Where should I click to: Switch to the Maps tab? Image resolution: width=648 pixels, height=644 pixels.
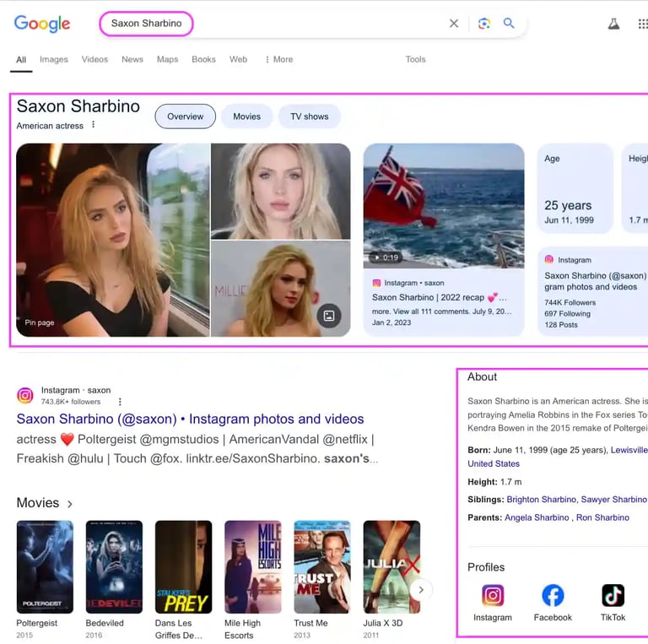coord(167,60)
